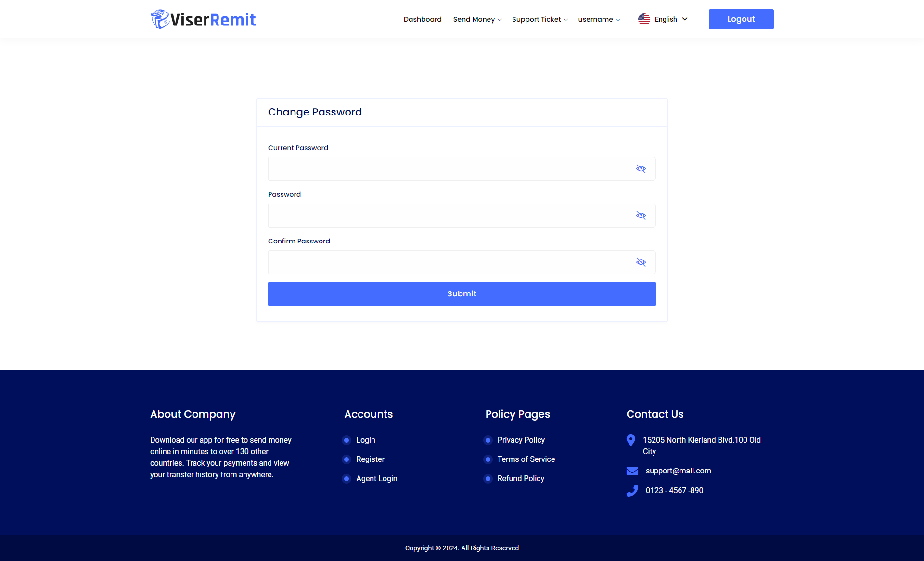Click the phone icon in footer
Viewport: 924px width, 561px height.
click(x=632, y=490)
